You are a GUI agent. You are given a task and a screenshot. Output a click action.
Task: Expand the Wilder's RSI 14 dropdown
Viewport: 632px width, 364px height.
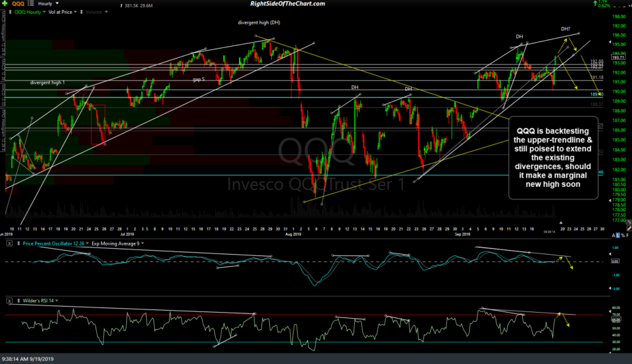(x=57, y=301)
